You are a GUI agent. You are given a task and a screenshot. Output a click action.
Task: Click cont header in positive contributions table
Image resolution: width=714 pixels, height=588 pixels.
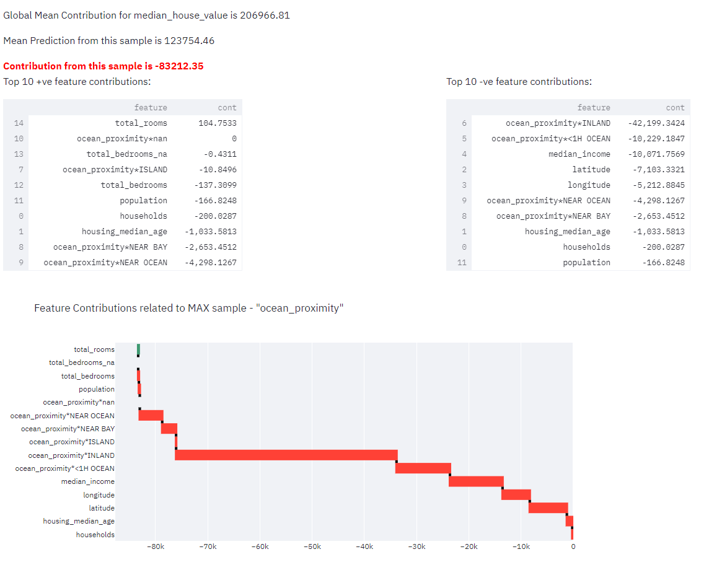click(227, 108)
